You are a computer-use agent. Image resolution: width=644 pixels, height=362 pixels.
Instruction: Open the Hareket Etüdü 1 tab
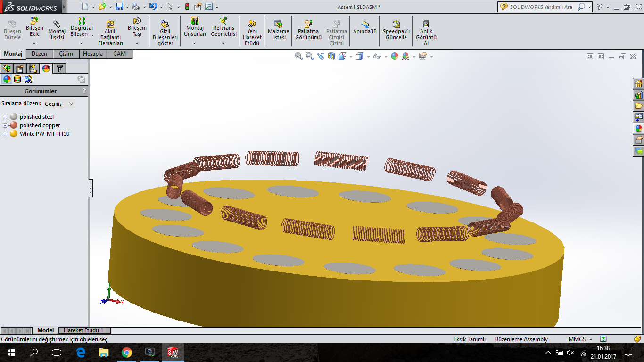coord(83,330)
